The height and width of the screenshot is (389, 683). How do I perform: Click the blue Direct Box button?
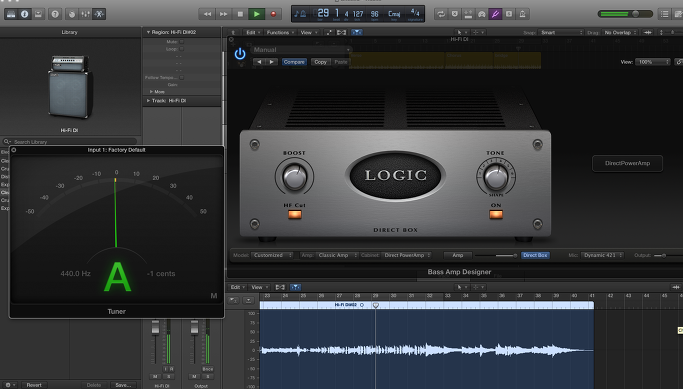point(535,255)
